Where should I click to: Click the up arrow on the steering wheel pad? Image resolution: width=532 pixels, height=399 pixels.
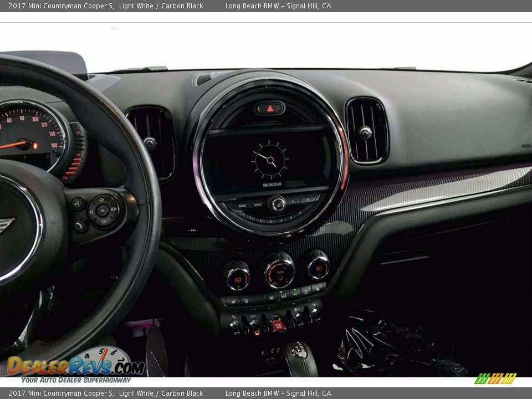click(101, 201)
